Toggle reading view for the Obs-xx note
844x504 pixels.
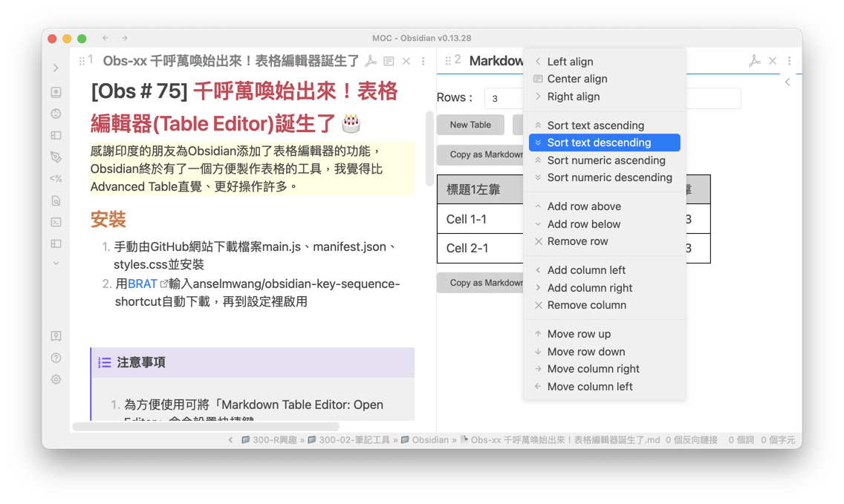389,62
